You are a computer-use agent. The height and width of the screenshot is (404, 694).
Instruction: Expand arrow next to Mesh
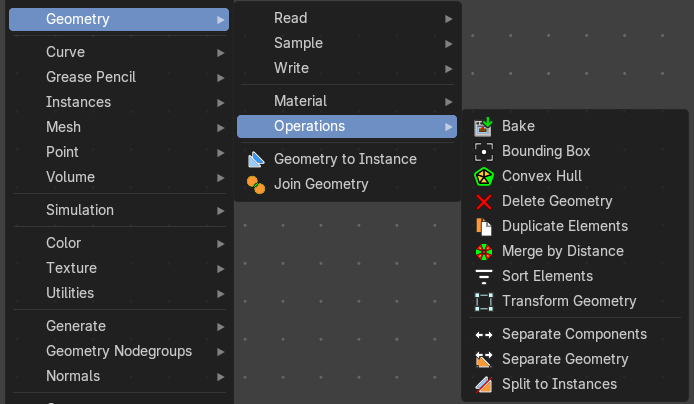click(220, 128)
